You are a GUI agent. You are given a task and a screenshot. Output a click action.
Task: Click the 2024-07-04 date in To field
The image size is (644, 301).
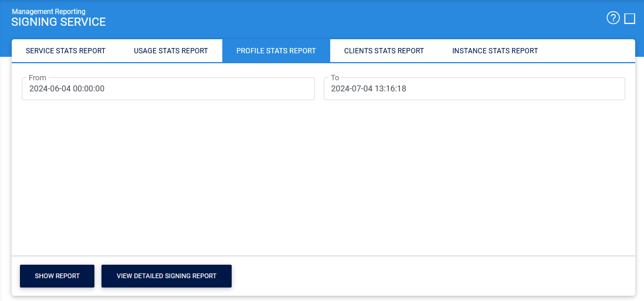pos(351,89)
